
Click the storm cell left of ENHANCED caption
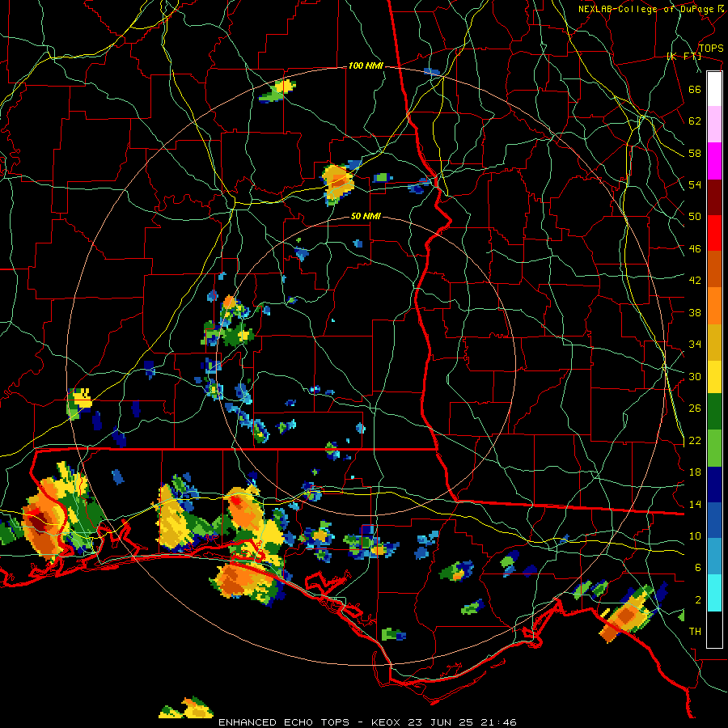[187, 708]
